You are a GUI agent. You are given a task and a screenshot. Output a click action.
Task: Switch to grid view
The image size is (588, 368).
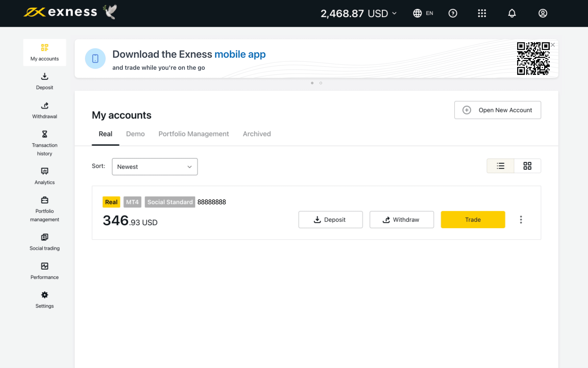coord(527,166)
